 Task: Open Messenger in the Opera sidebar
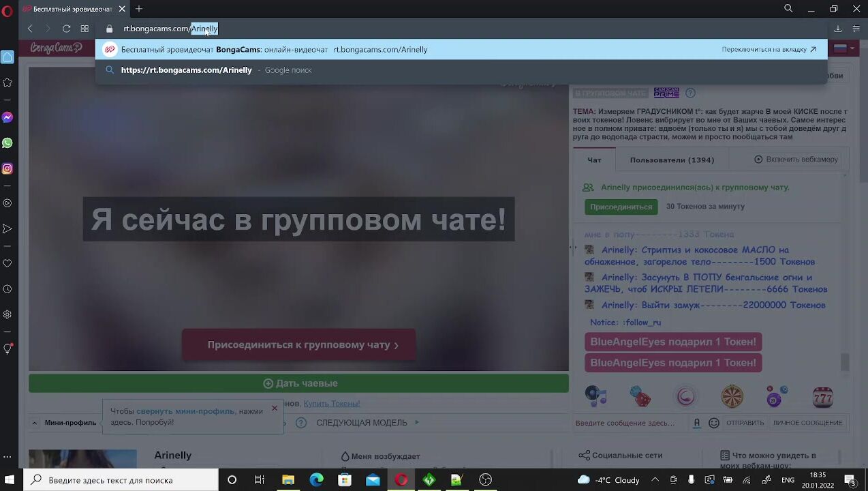pyautogui.click(x=7, y=117)
